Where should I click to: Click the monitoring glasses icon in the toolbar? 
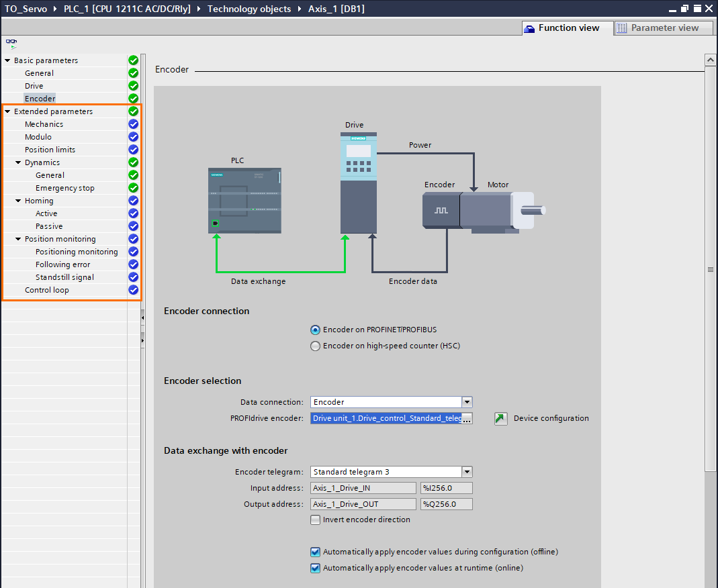pyautogui.click(x=11, y=42)
